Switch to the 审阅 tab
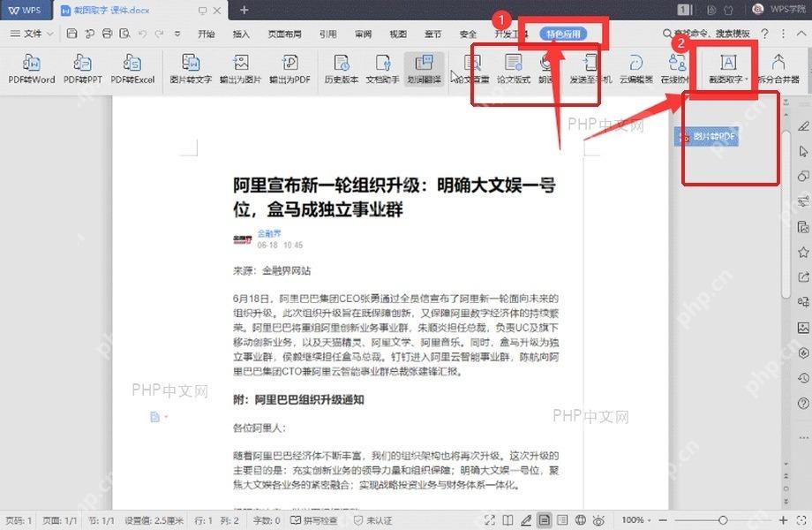 click(363, 34)
